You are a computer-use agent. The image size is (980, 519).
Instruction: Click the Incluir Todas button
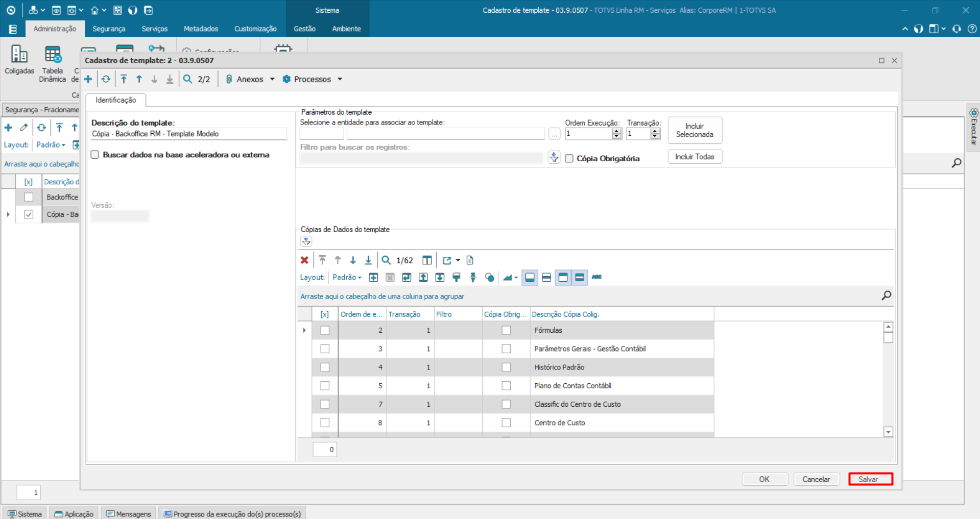695,157
